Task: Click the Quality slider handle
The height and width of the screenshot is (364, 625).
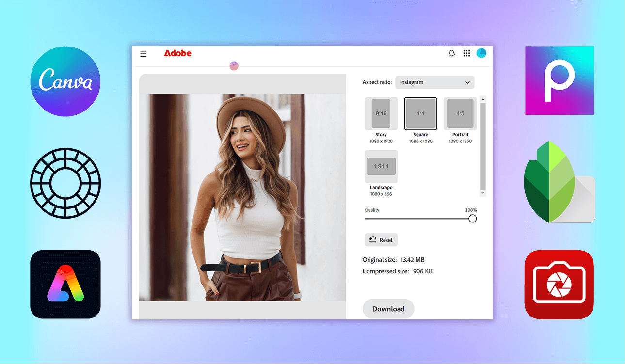Action: 473,219
